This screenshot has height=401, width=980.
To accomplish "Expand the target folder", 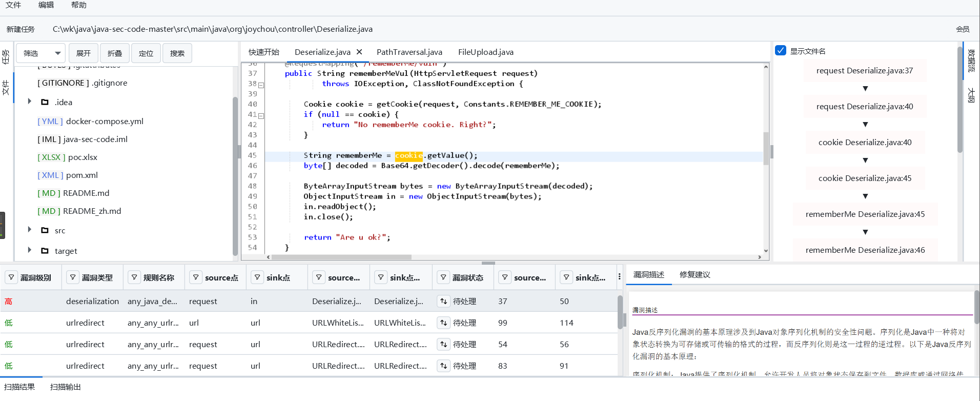I will (30, 250).
